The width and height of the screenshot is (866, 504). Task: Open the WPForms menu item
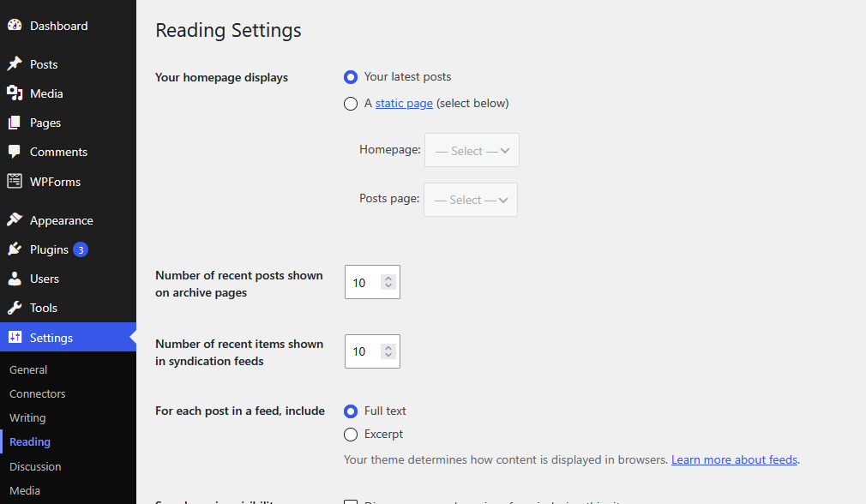point(68,182)
